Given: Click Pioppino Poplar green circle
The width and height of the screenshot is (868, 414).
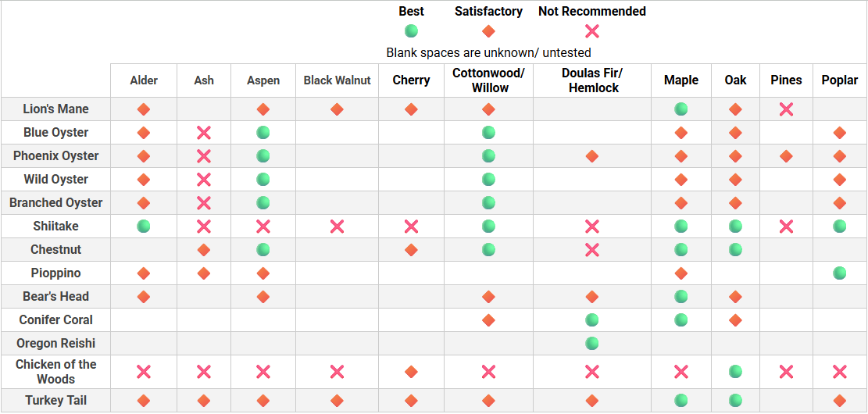Looking at the screenshot, I should 840,273.
